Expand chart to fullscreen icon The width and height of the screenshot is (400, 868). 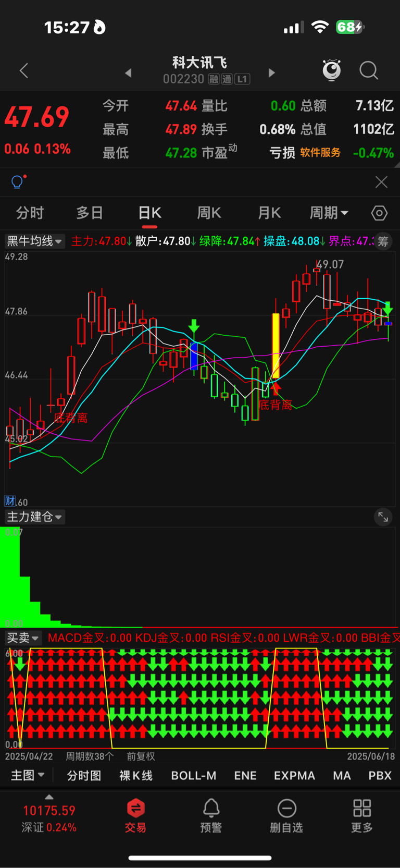click(383, 517)
